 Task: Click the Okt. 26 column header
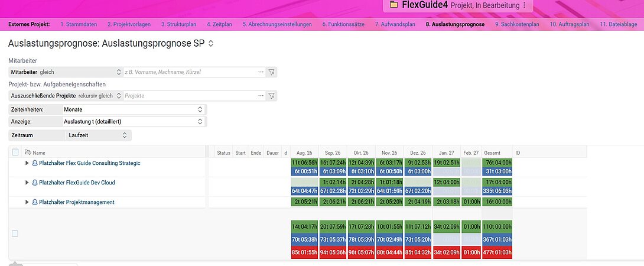[361, 153]
